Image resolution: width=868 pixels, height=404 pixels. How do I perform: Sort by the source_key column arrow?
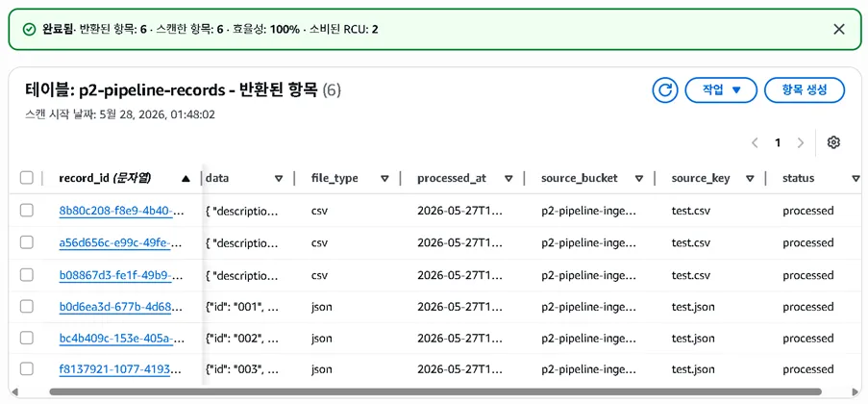pos(750,179)
